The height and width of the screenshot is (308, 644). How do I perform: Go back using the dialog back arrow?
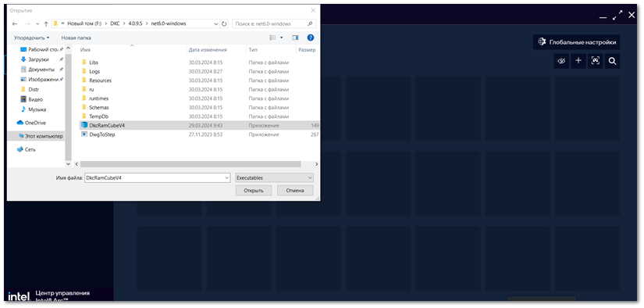(x=15, y=24)
